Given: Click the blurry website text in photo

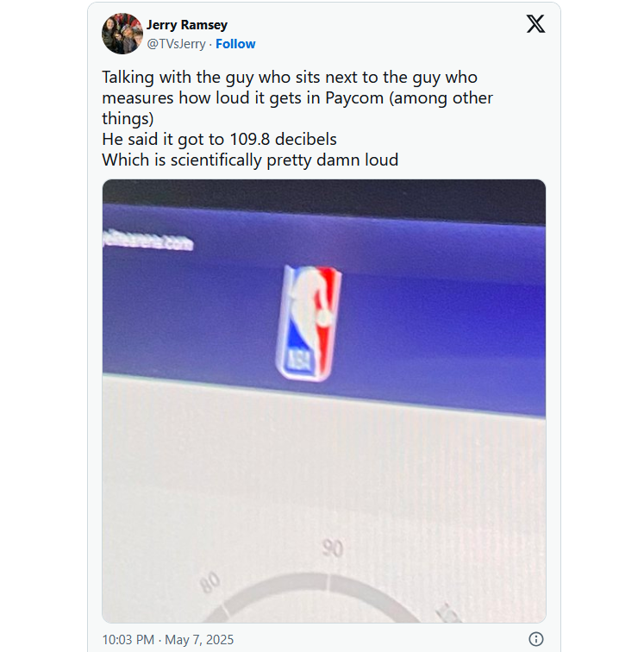Looking at the screenshot, I should tap(148, 240).
